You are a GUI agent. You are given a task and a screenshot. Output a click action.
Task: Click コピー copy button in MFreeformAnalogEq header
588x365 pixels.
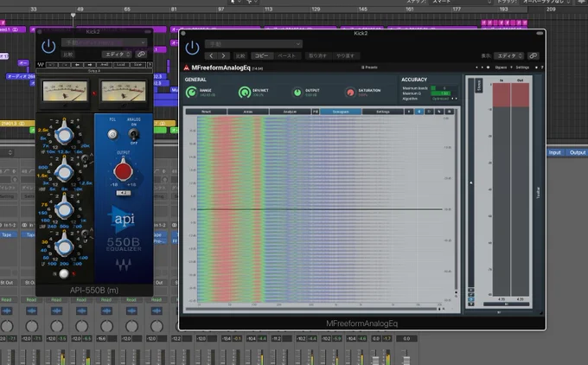point(262,56)
